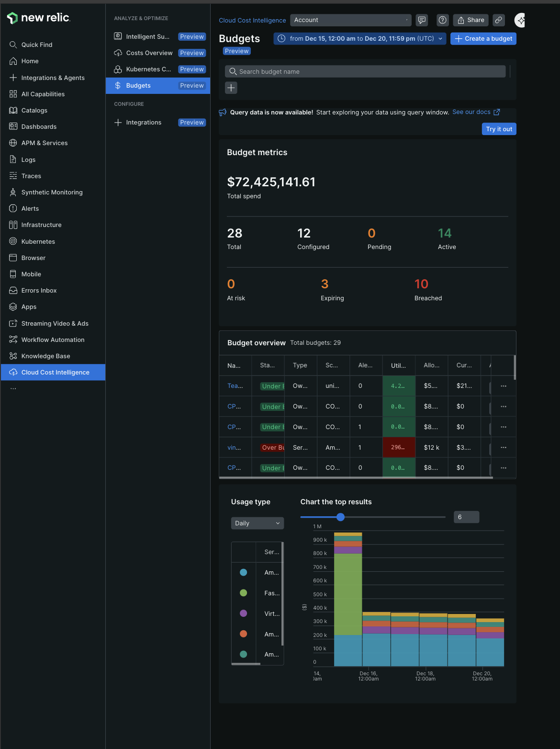Click the New Relic logo
Viewport: 560px width, 749px height.
(x=39, y=18)
